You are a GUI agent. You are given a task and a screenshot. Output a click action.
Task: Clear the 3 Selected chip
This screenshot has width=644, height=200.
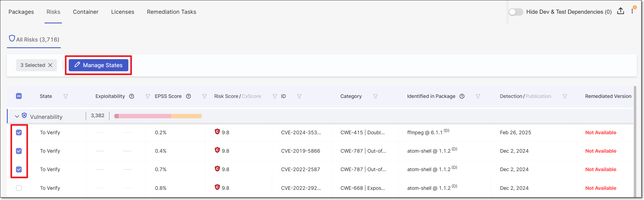(x=50, y=65)
